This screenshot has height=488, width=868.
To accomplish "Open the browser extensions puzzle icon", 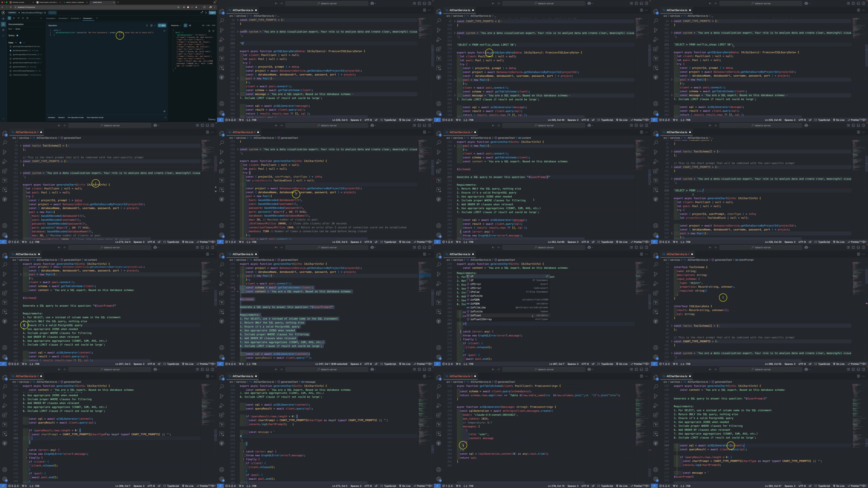I will tap(205, 7).
